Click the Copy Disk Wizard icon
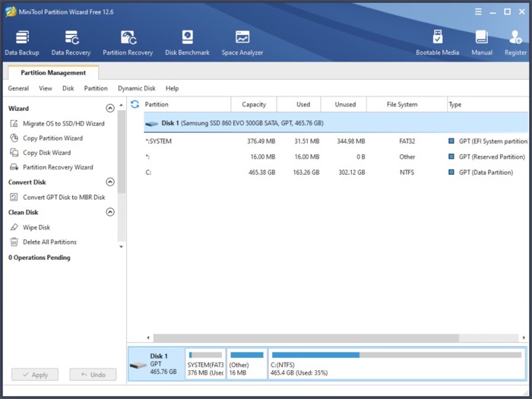 (x=14, y=153)
